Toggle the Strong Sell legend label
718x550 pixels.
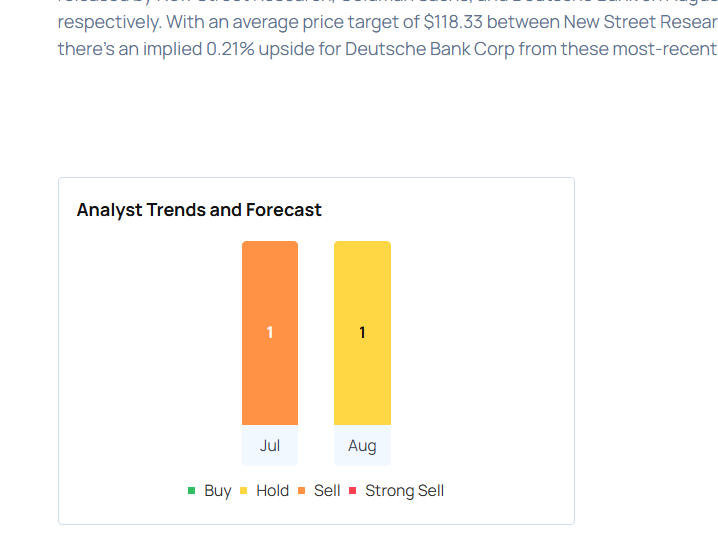click(x=404, y=491)
